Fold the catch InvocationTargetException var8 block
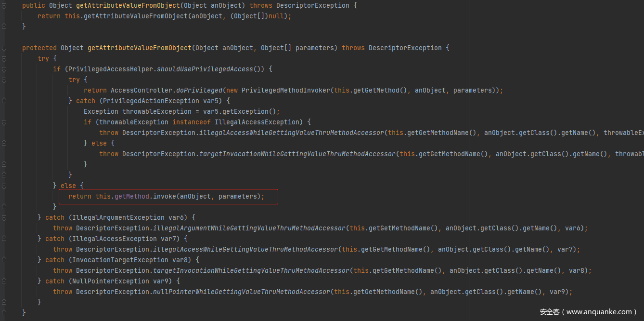The width and height of the screenshot is (644, 321). click(x=4, y=260)
